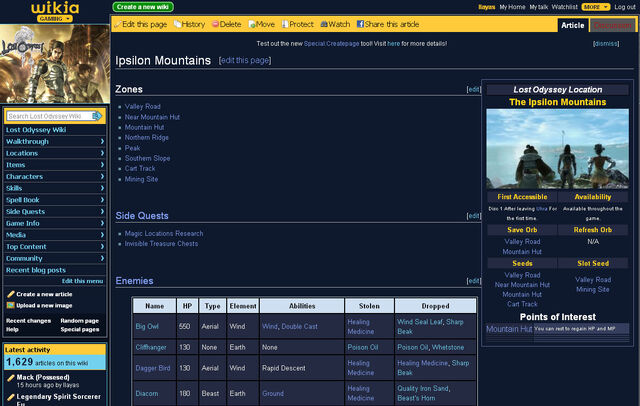640x406 pixels.
Task: Open the Gaming hub dropdown under logo
Action: [x=55, y=19]
